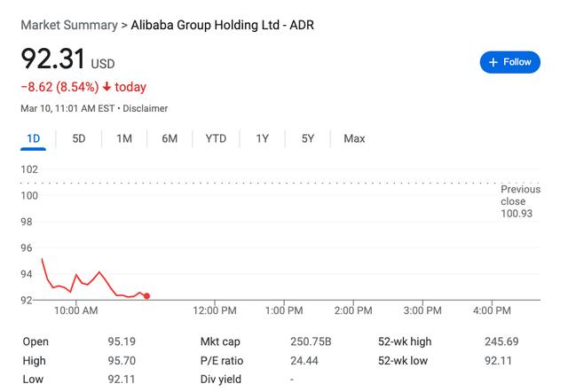Image resolution: width=568 pixels, height=392 pixels.
Task: Switch to the 5D tab
Action: 79,138
